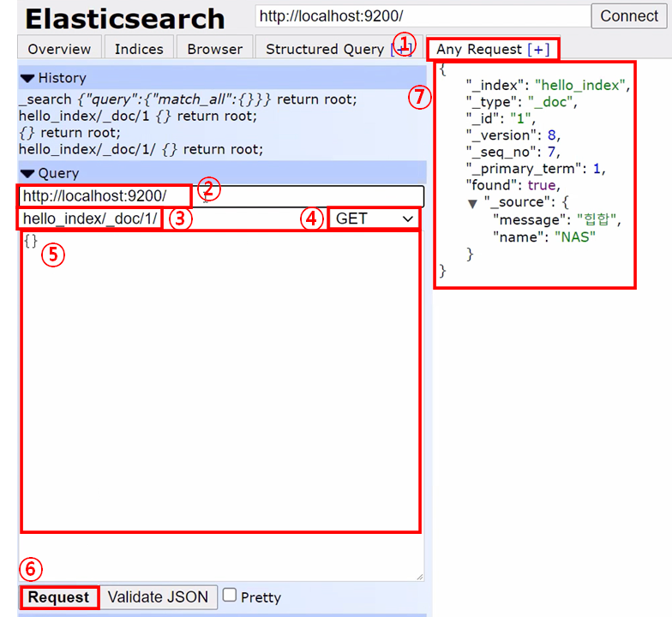This screenshot has width=672, height=617.
Task: Click the top connection URL field
Action: click(423, 16)
